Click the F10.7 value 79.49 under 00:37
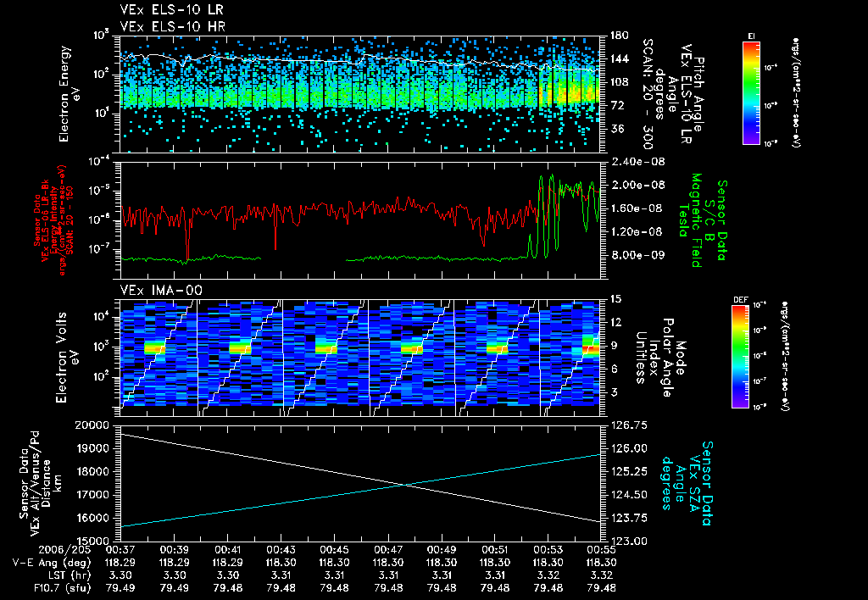This screenshot has width=868, height=600. click(x=120, y=588)
